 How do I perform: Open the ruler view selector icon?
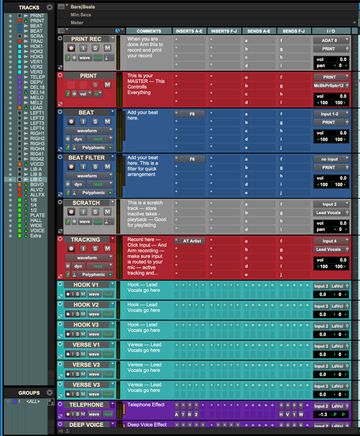coord(62,6)
